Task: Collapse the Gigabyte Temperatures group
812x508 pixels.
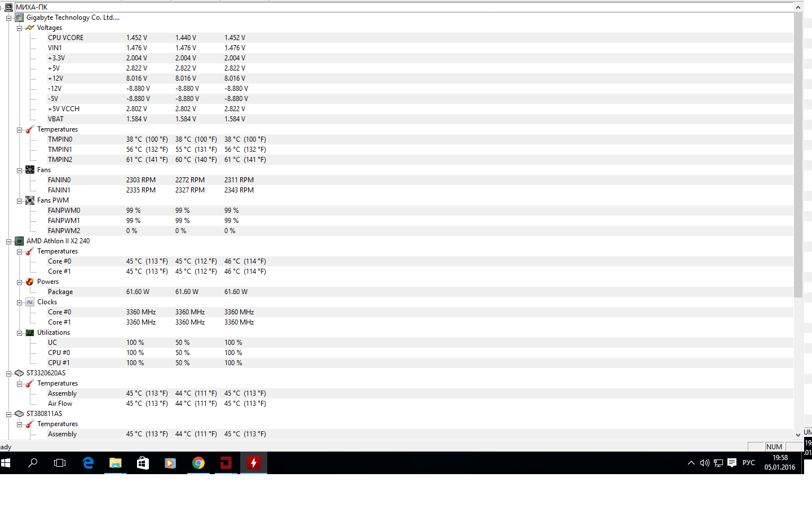Action: tap(20, 130)
